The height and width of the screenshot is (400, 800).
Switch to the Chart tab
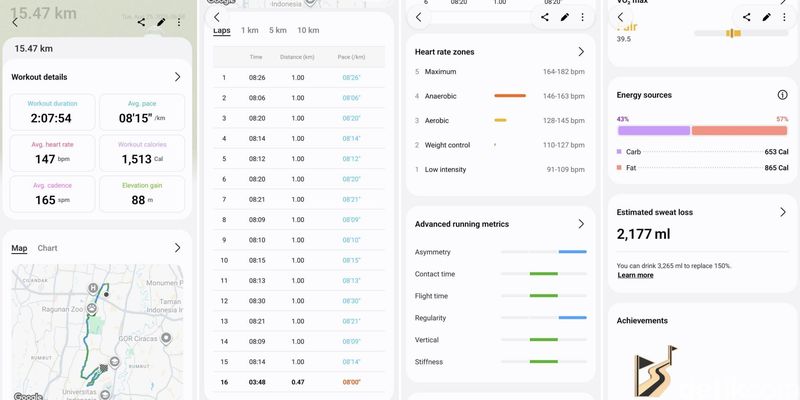(47, 248)
